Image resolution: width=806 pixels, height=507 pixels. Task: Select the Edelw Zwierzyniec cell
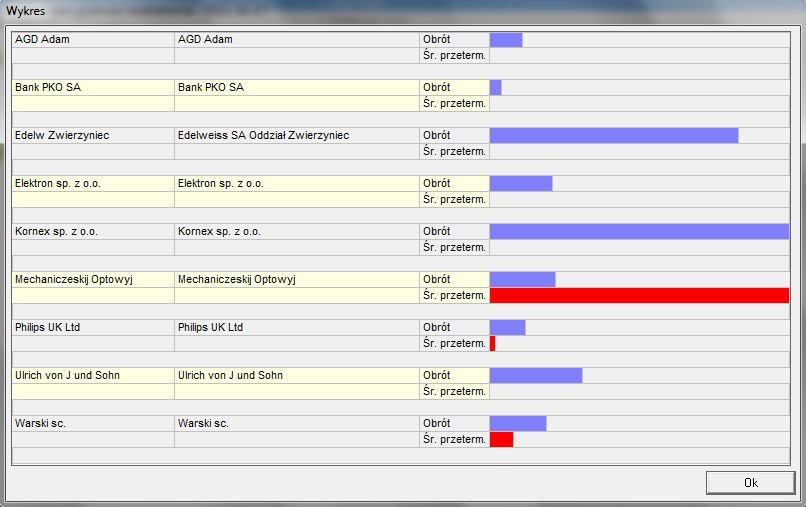pos(93,135)
